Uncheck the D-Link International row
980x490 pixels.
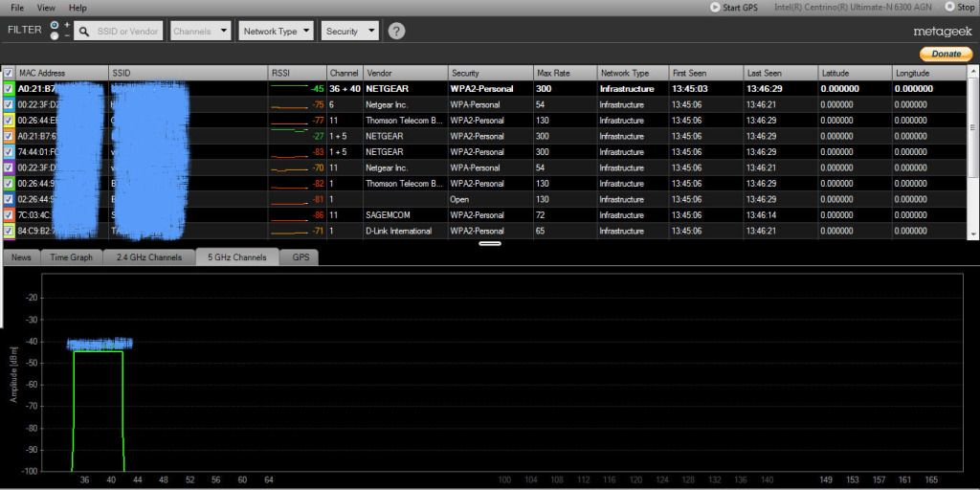9,231
